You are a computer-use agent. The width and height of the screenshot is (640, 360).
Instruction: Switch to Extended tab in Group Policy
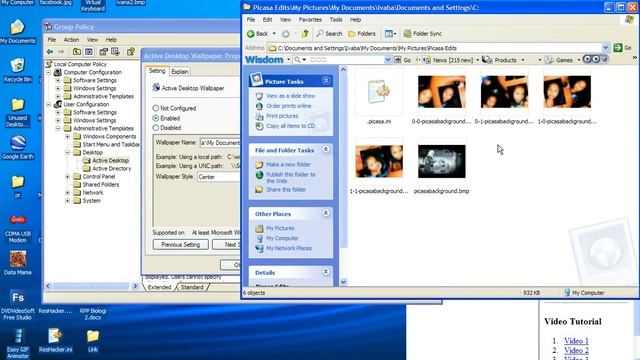coord(160,287)
